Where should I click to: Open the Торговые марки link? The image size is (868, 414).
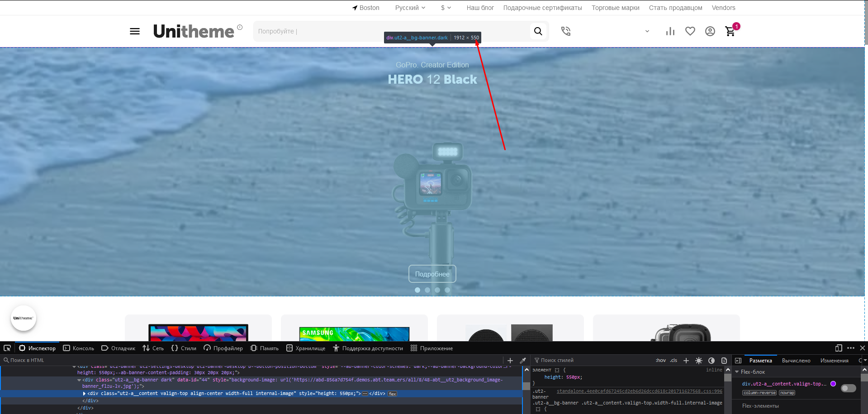[616, 8]
